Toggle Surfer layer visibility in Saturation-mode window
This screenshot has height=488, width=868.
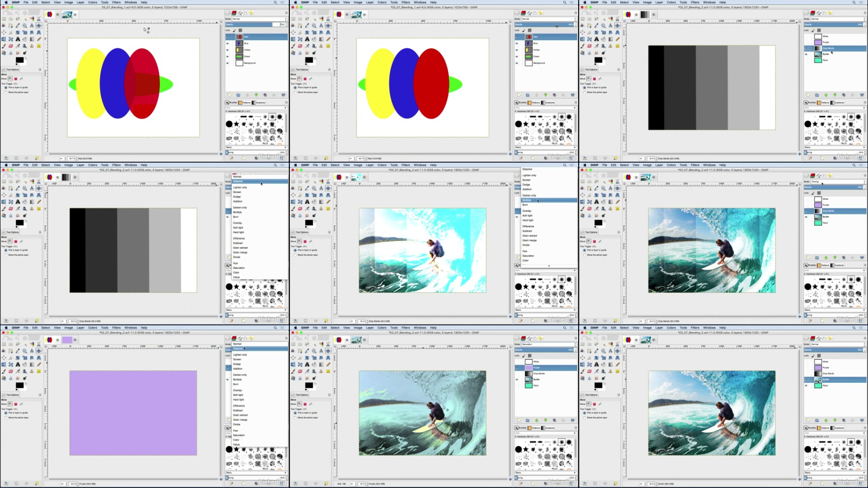(517, 379)
